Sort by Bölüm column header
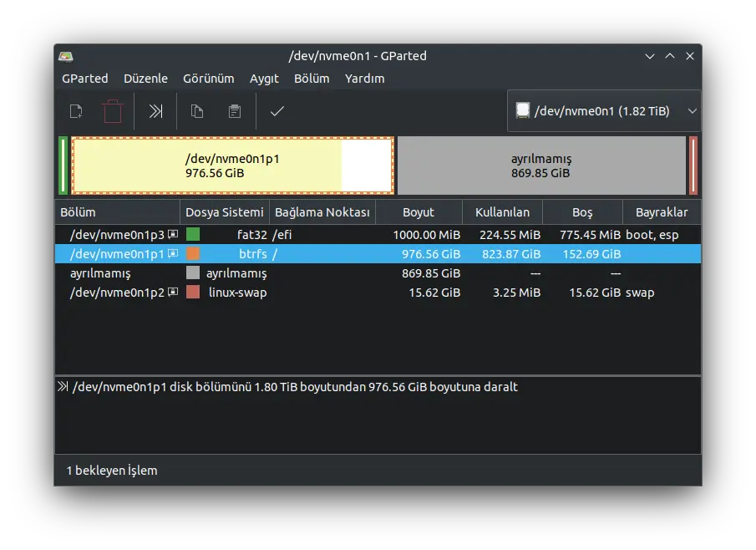756x550 pixels. pos(117,212)
